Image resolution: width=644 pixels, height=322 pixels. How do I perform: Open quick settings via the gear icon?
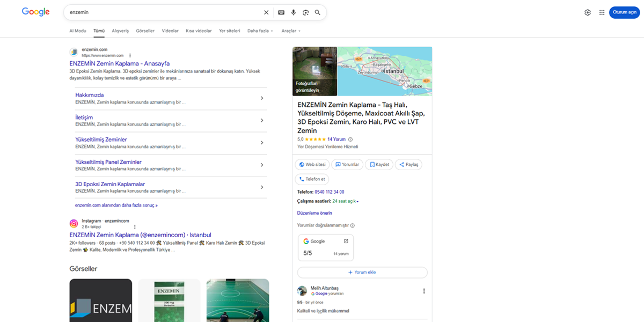[x=588, y=12]
